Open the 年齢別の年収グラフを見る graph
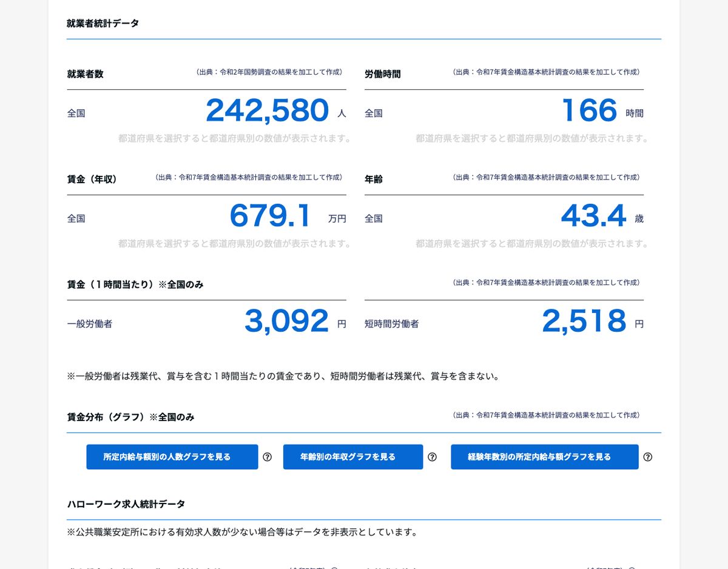This screenshot has height=569, width=728. pyautogui.click(x=353, y=457)
